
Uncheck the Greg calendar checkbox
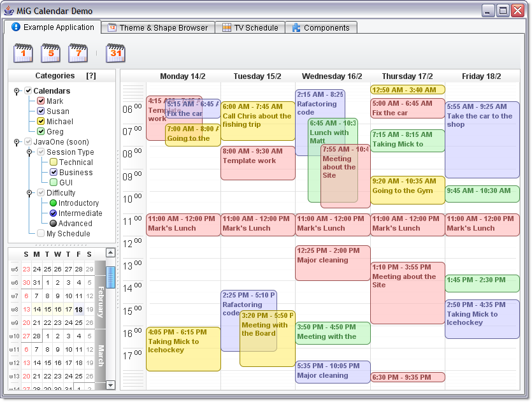click(x=41, y=132)
